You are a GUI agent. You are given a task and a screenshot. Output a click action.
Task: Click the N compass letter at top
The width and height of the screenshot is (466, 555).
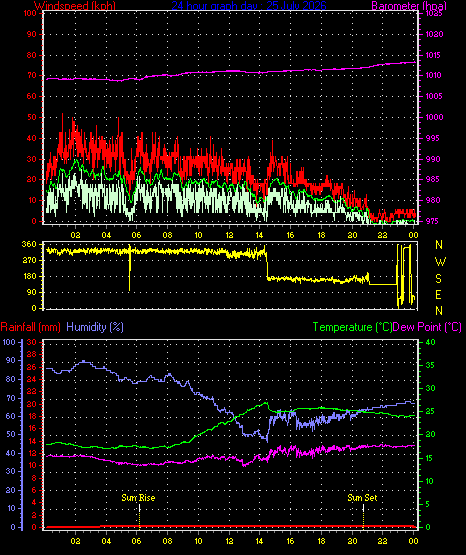tap(439, 245)
